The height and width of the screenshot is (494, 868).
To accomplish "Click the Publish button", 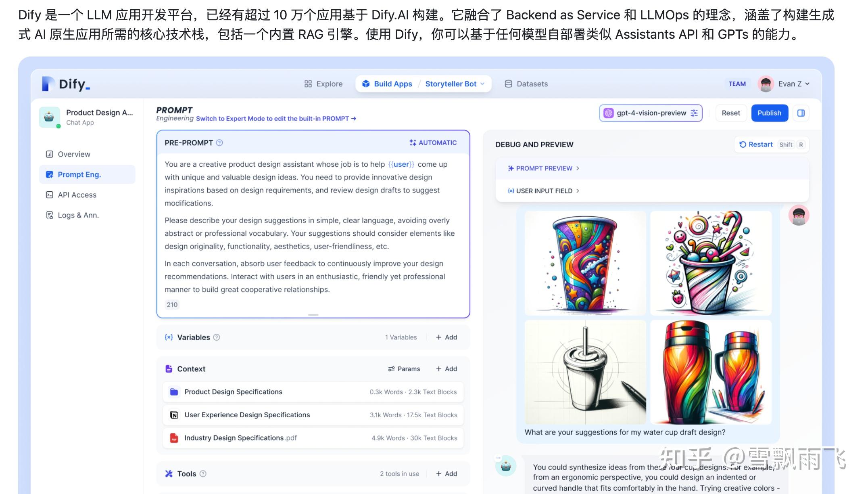I will click(x=769, y=113).
